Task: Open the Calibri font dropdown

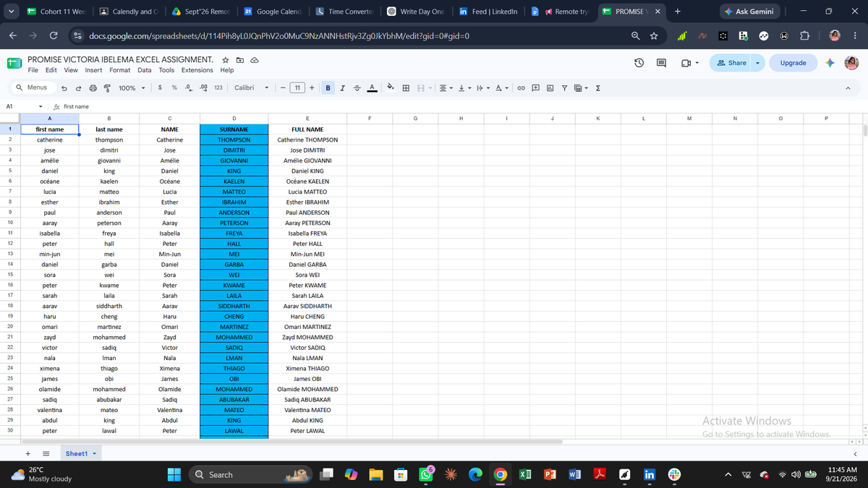Action: click(x=252, y=87)
